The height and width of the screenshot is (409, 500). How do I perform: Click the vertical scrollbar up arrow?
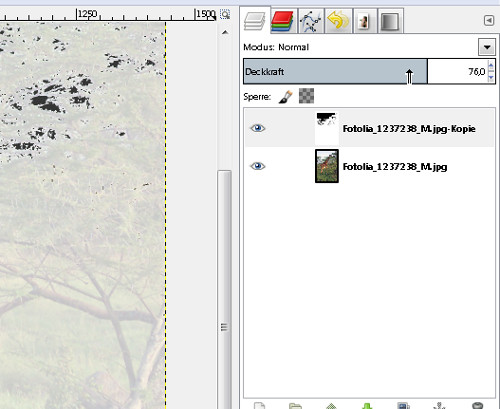225,32
